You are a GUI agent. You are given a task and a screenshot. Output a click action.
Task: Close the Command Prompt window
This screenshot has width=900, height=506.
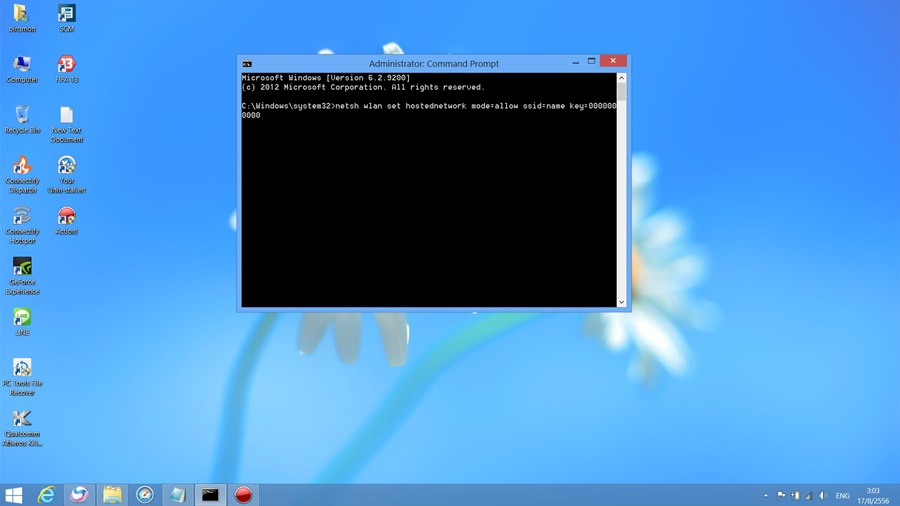(613, 61)
